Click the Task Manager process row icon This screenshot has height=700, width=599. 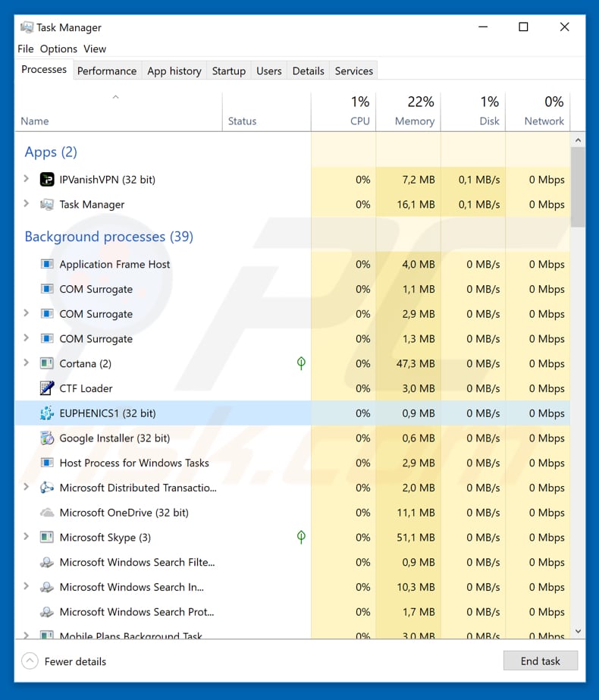[47, 205]
